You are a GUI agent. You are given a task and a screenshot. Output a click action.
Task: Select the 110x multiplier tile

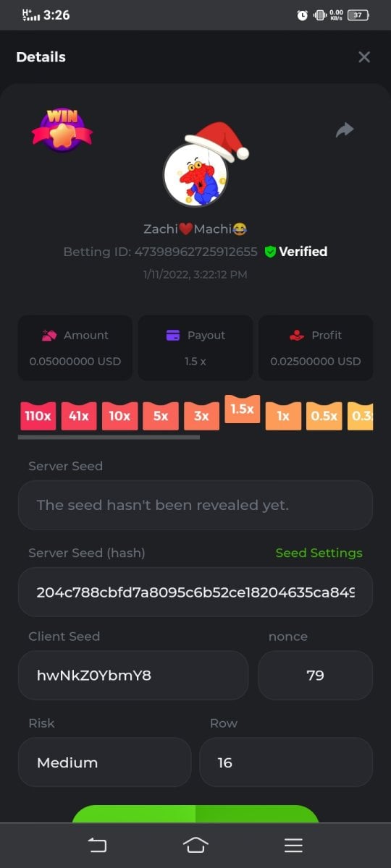pyautogui.click(x=38, y=416)
